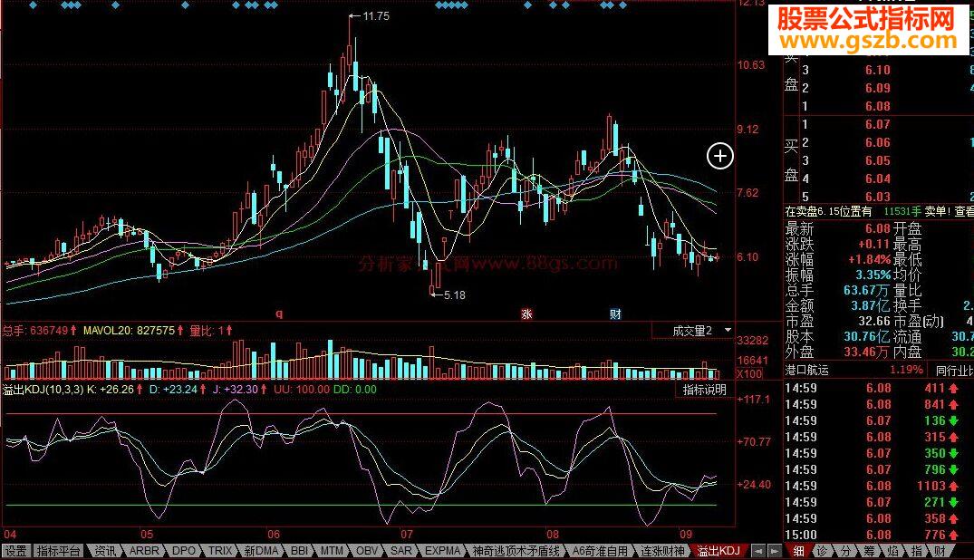Click the MAVOL20: 827575 readout
The height and width of the screenshot is (560, 974).
click(x=130, y=331)
